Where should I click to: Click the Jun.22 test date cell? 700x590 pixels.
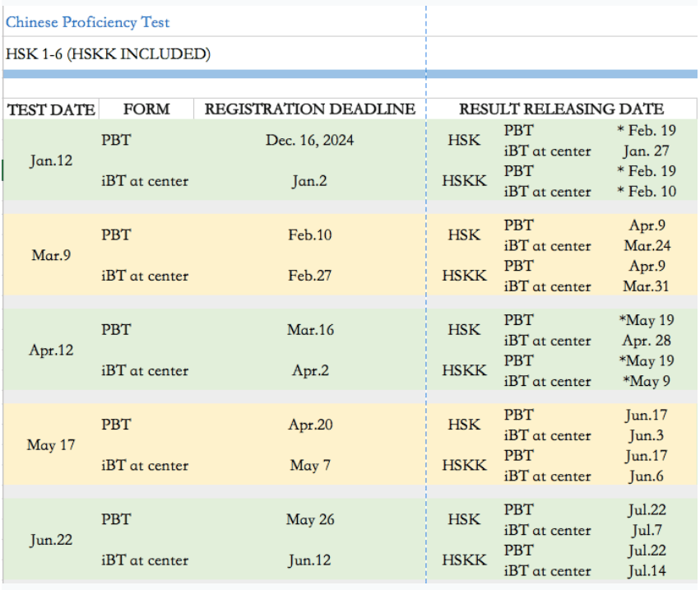coord(51,540)
